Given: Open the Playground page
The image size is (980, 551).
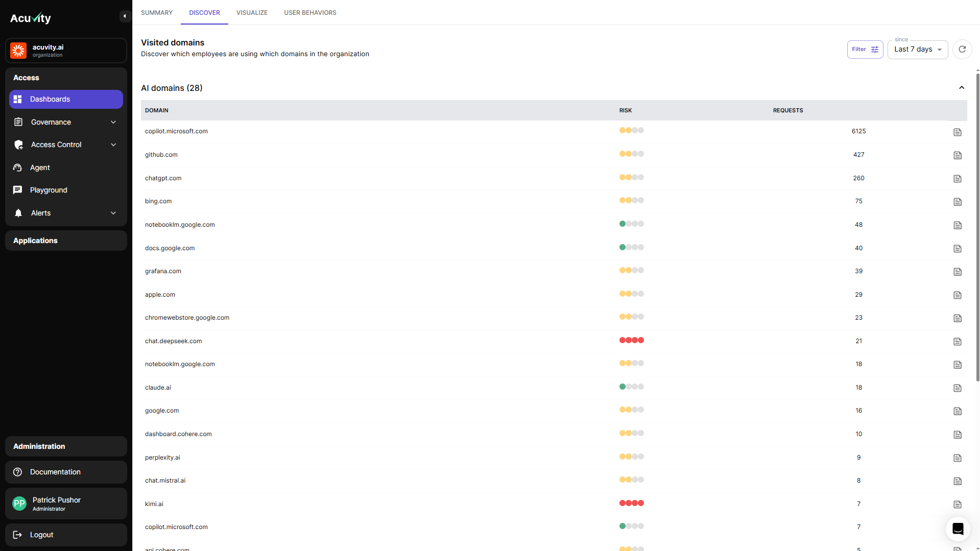Looking at the screenshot, I should (66, 190).
